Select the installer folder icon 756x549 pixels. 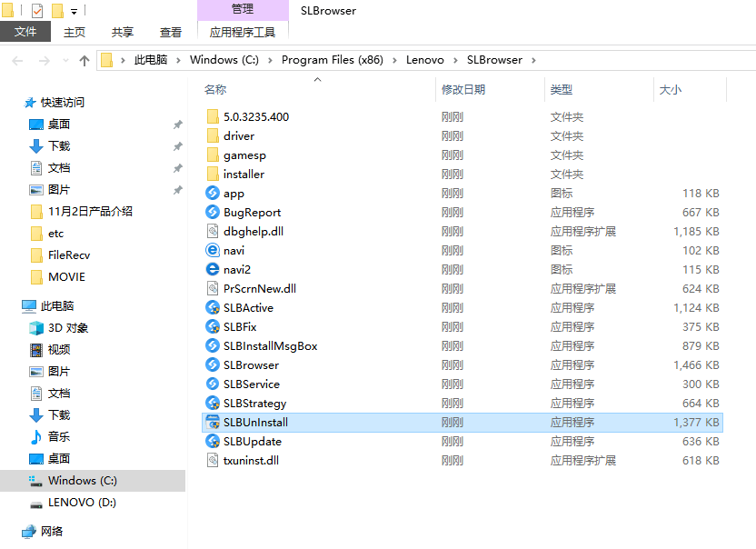212,174
